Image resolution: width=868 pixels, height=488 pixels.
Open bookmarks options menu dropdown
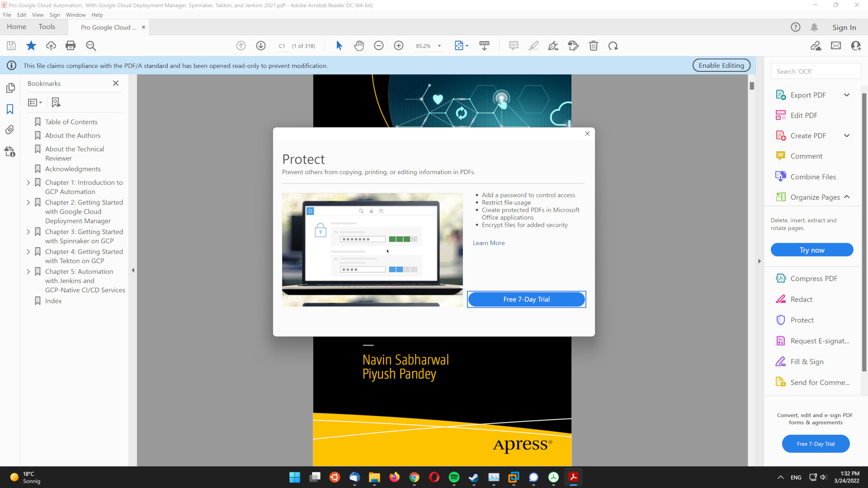(x=35, y=103)
